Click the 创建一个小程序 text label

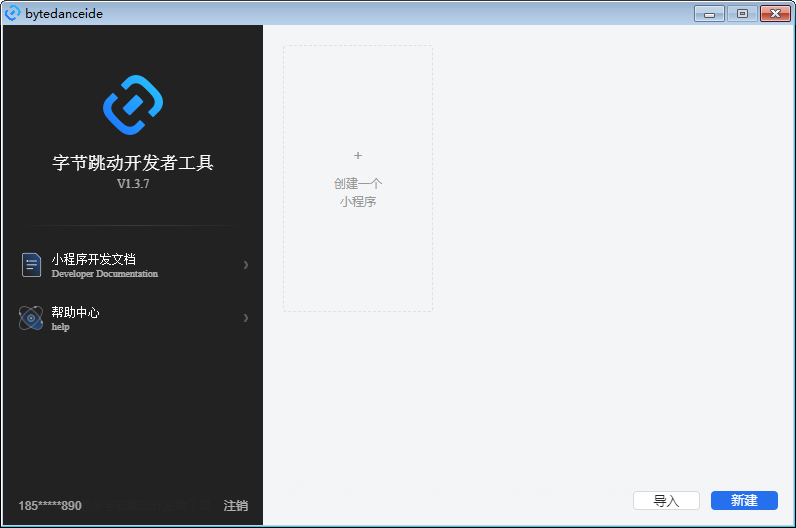pos(358,193)
